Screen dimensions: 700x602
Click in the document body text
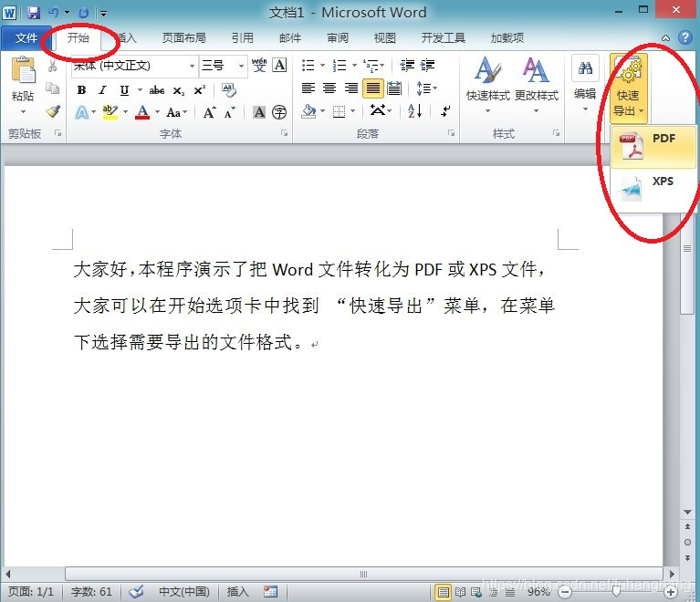point(312,306)
